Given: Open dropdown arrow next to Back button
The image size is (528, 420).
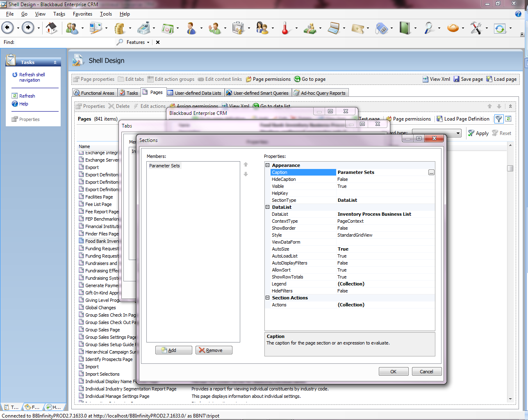Looking at the screenshot, I should (18, 28).
